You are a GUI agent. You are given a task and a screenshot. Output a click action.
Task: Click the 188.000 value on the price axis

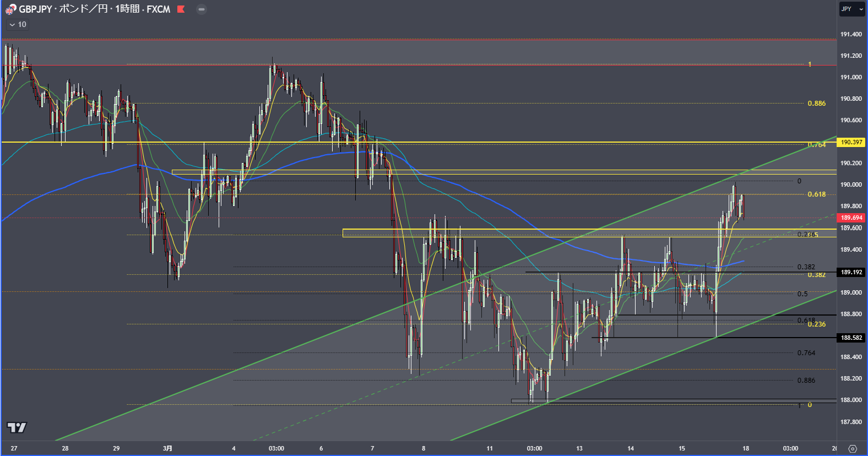(851, 400)
